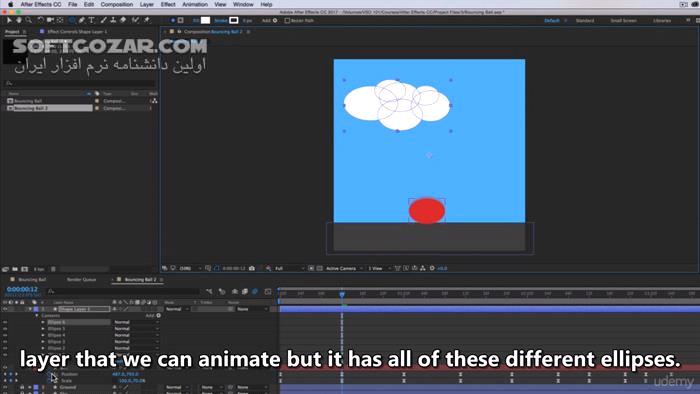Enable motion blur timeline switch icon

click(x=255, y=291)
